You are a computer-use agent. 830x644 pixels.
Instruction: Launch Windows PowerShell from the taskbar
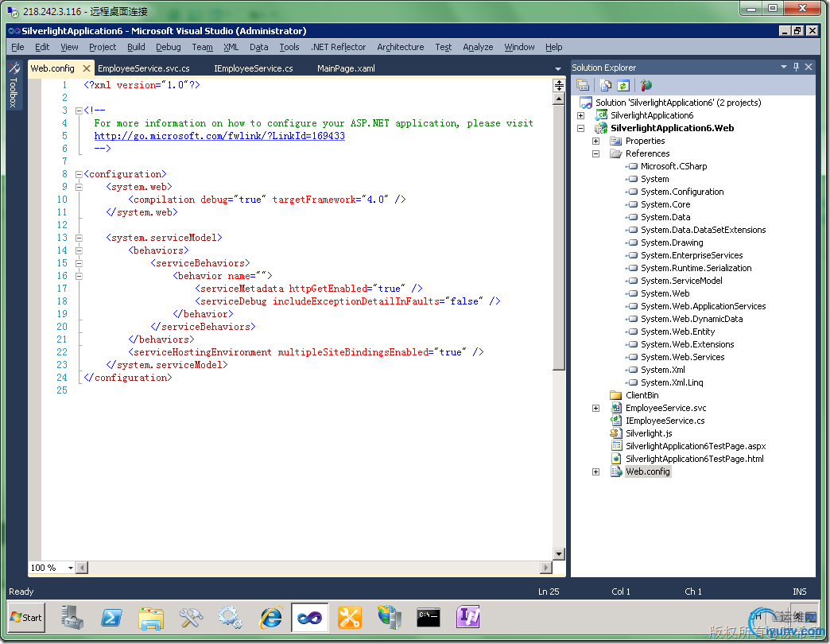[x=111, y=617]
